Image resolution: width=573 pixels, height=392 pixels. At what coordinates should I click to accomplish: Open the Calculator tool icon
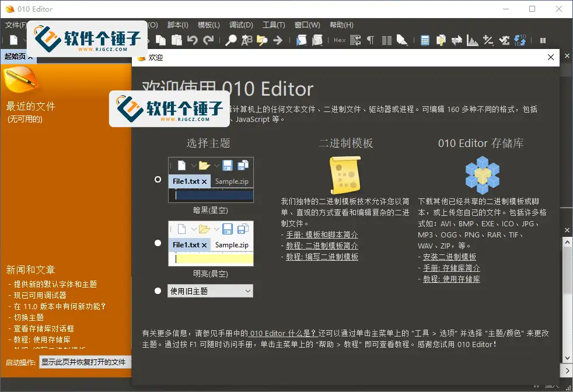pos(425,40)
